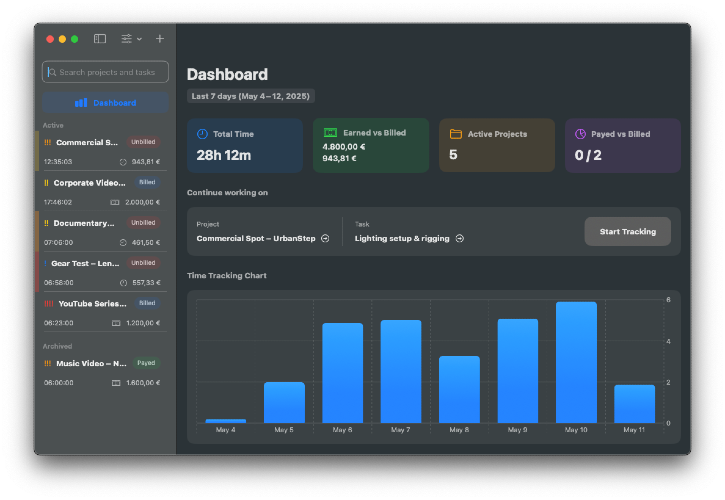Click the Earned vs Billed cash icon
This screenshot has width=725, height=500.
330,133
